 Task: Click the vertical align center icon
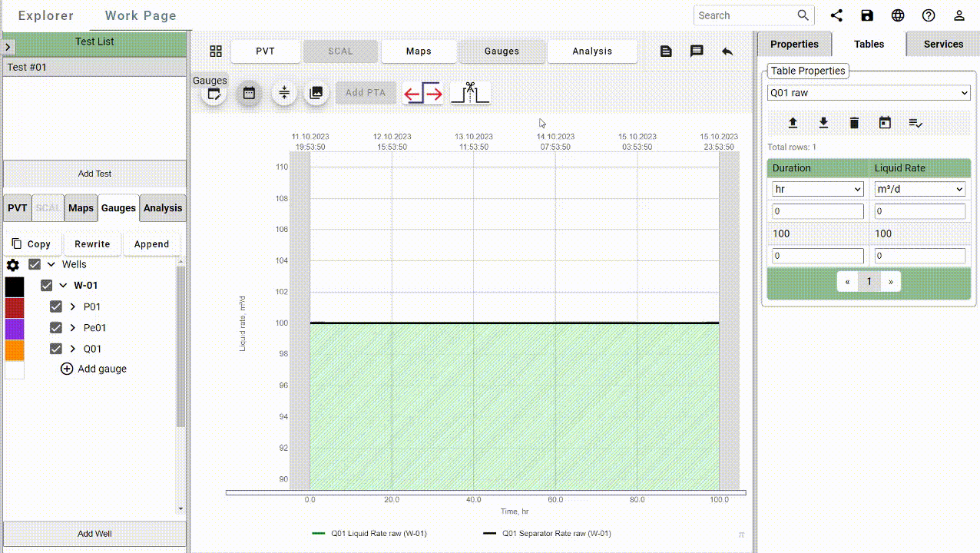(x=284, y=93)
